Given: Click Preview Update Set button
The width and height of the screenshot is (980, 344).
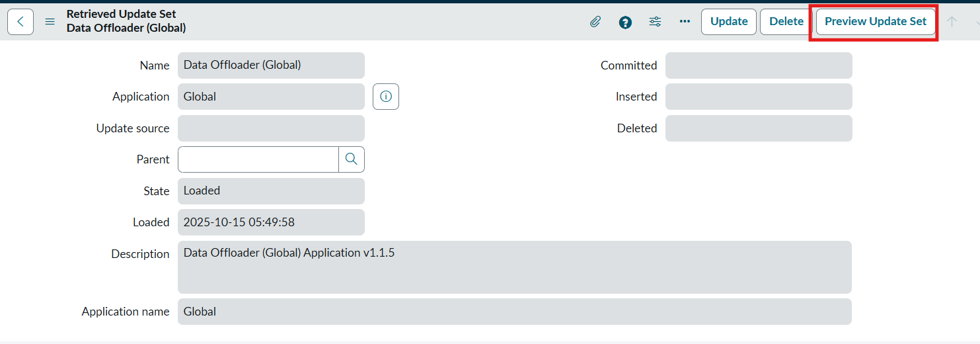Looking at the screenshot, I should tap(876, 22).
